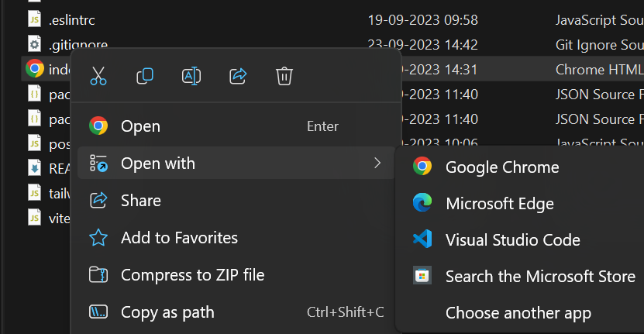Open the file with Visual Studio Code
Image resolution: width=644 pixels, height=334 pixels.
tap(512, 240)
